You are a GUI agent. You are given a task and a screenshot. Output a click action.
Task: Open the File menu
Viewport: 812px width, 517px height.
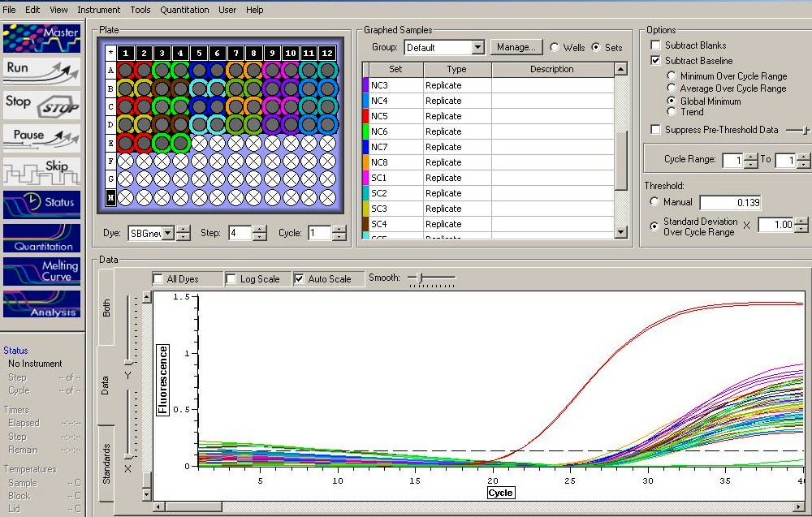tap(9, 9)
